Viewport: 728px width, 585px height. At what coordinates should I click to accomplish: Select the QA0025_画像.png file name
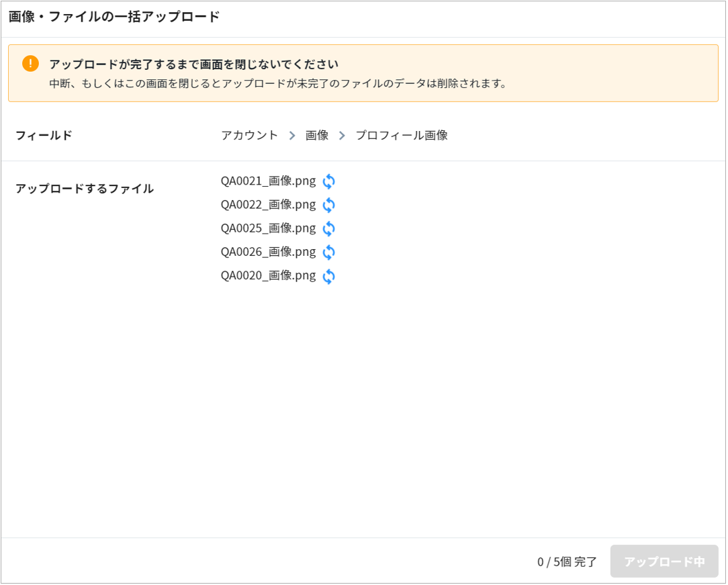point(268,228)
